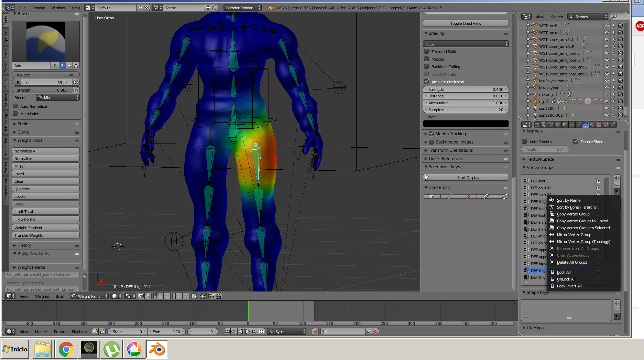Click the play animation button

(x=247, y=331)
